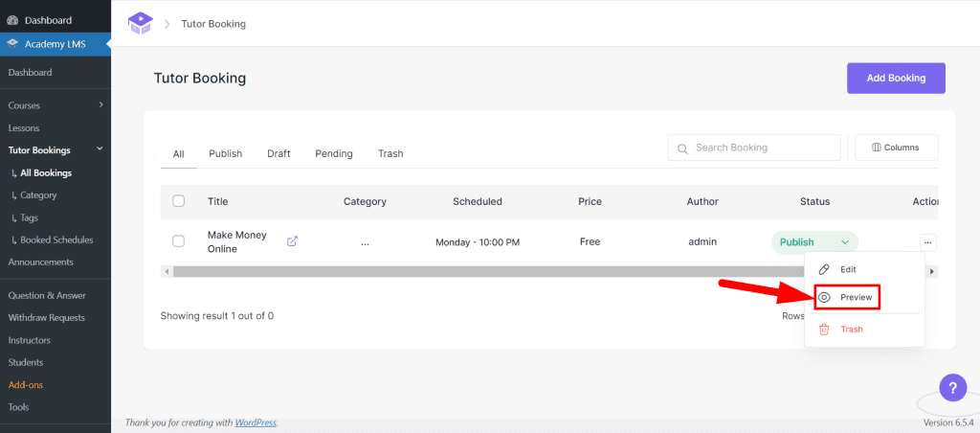The width and height of the screenshot is (980, 433).
Task: Click the Add Booking button
Action: click(896, 79)
